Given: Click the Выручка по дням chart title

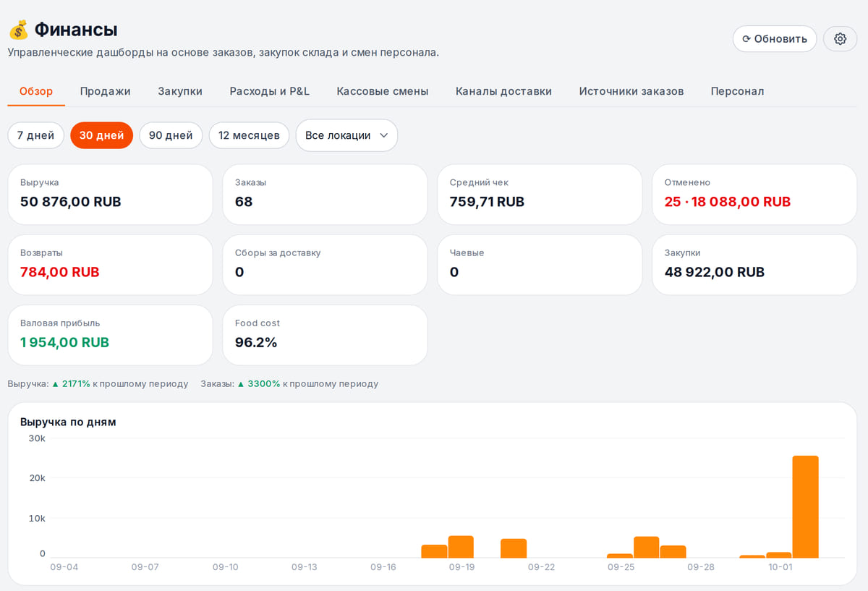Looking at the screenshot, I should click(x=68, y=422).
